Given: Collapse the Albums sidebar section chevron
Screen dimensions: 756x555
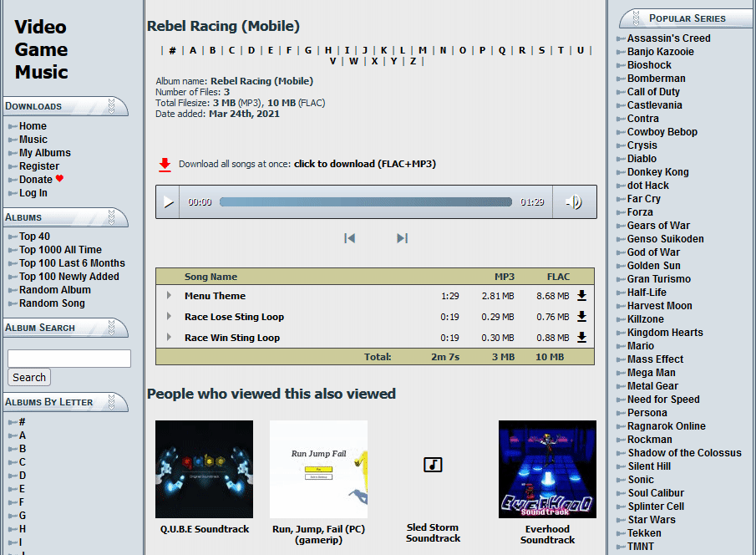Looking at the screenshot, I should point(111,217).
